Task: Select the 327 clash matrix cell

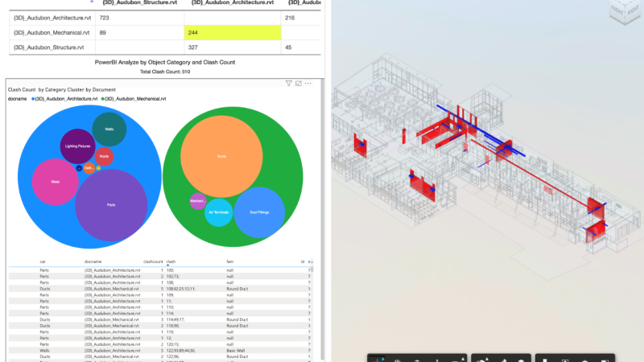Action: [x=233, y=47]
